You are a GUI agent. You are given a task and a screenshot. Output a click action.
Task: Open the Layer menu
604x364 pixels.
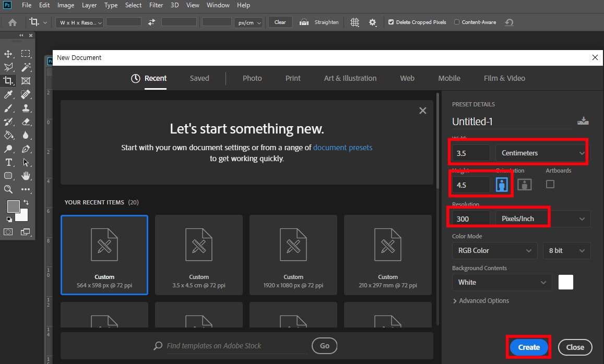(89, 5)
